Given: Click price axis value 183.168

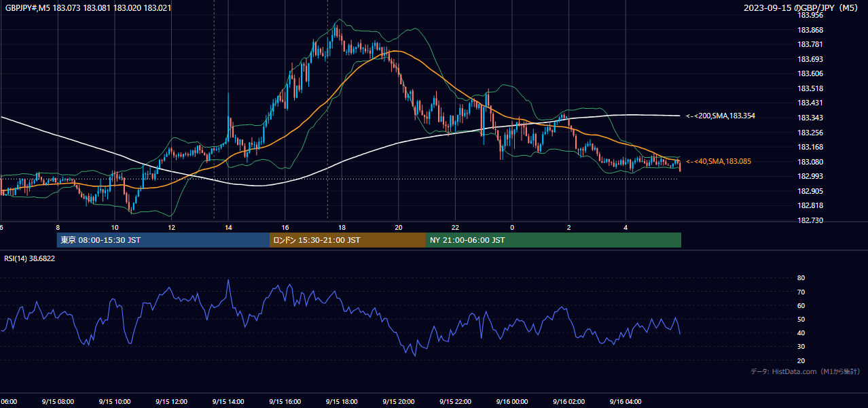Looking at the screenshot, I should point(810,147).
